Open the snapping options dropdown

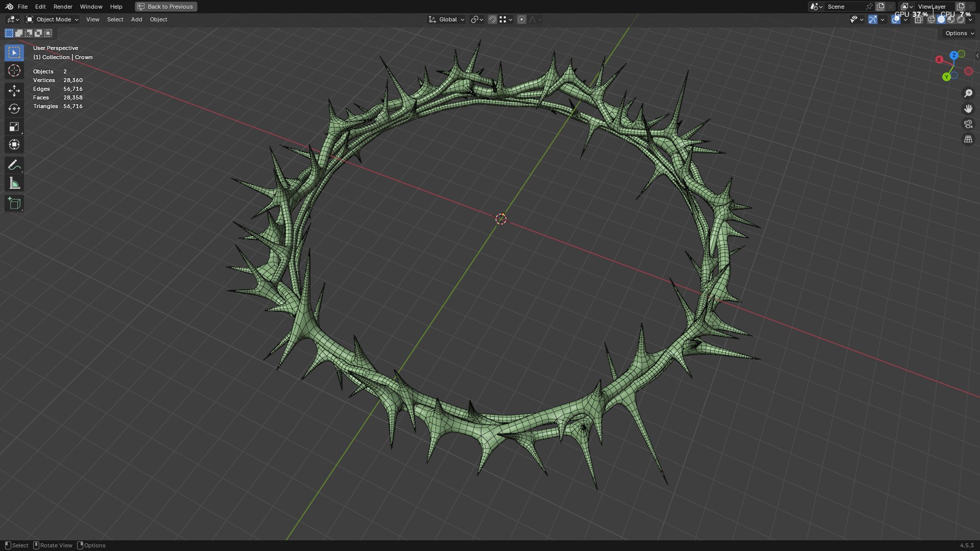tap(506, 19)
